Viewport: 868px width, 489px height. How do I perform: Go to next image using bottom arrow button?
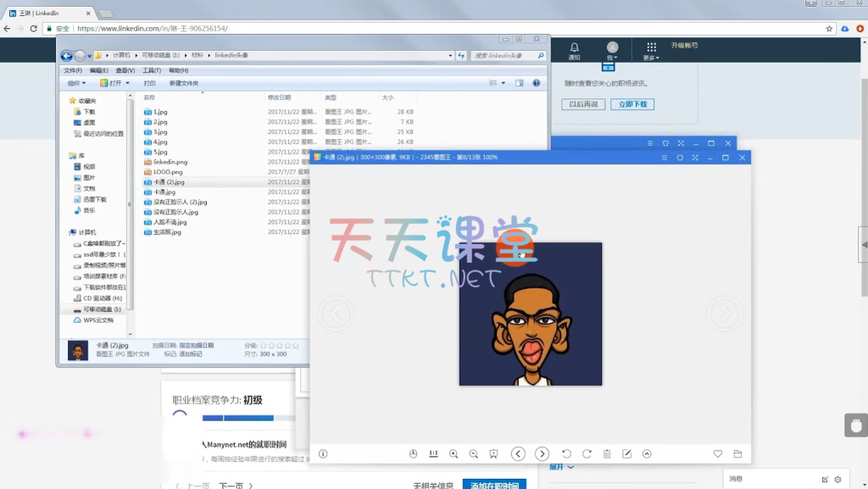point(542,454)
